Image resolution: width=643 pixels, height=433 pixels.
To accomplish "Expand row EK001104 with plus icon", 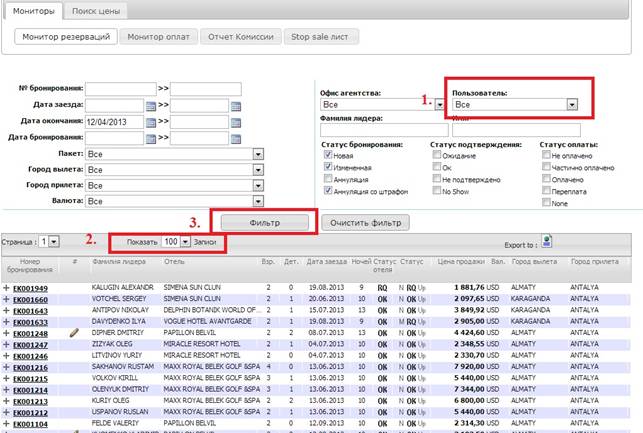I will pyautogui.click(x=6, y=424).
